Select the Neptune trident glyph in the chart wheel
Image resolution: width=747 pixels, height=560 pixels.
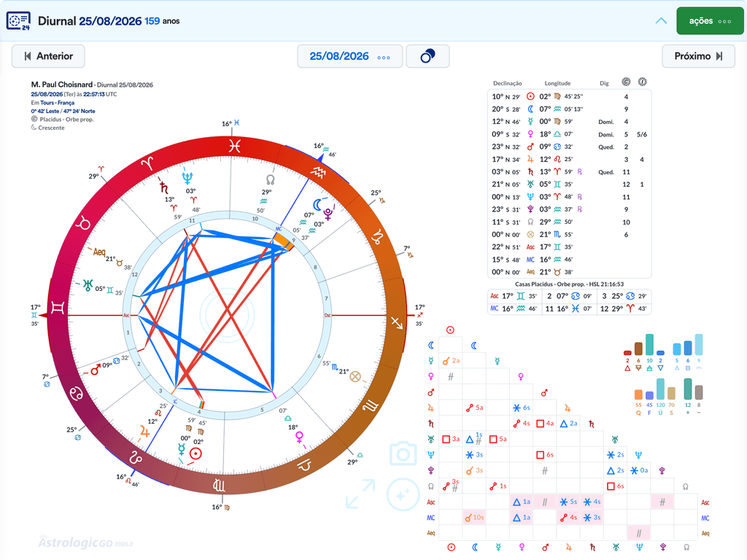coord(187,178)
